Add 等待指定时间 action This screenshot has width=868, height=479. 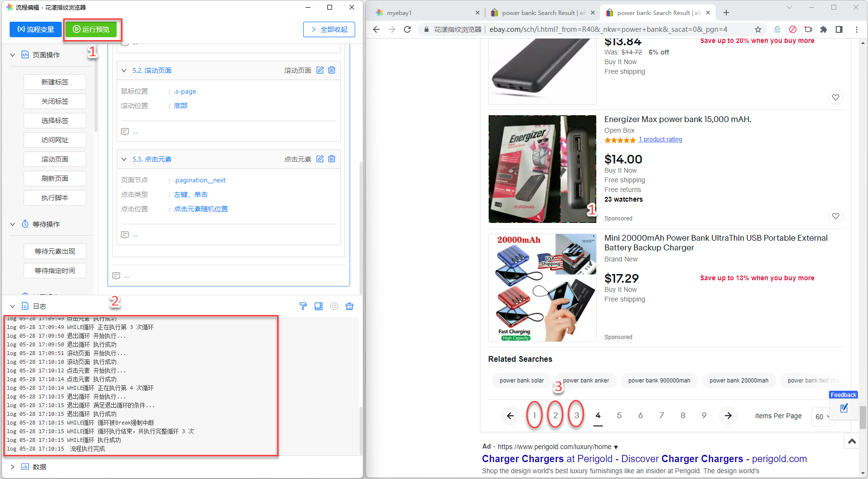point(55,271)
